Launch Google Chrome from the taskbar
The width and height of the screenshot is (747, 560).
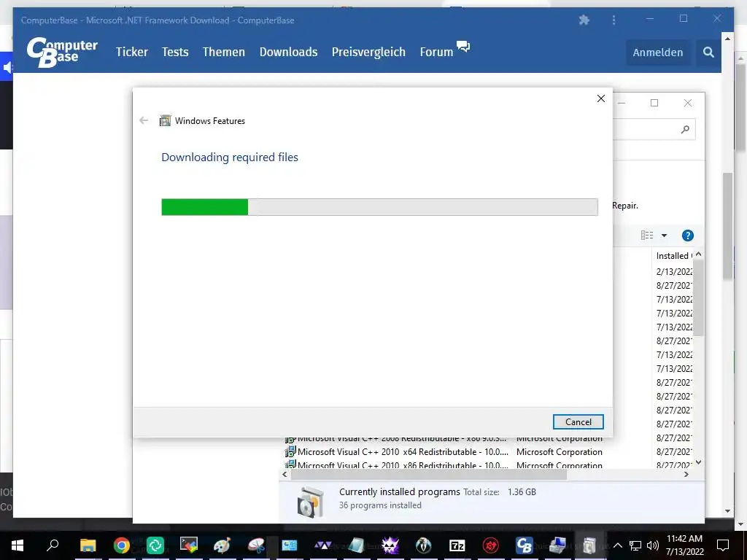point(122,545)
